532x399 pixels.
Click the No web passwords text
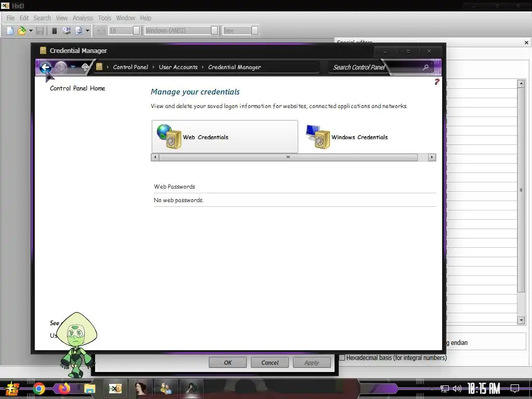click(x=179, y=200)
